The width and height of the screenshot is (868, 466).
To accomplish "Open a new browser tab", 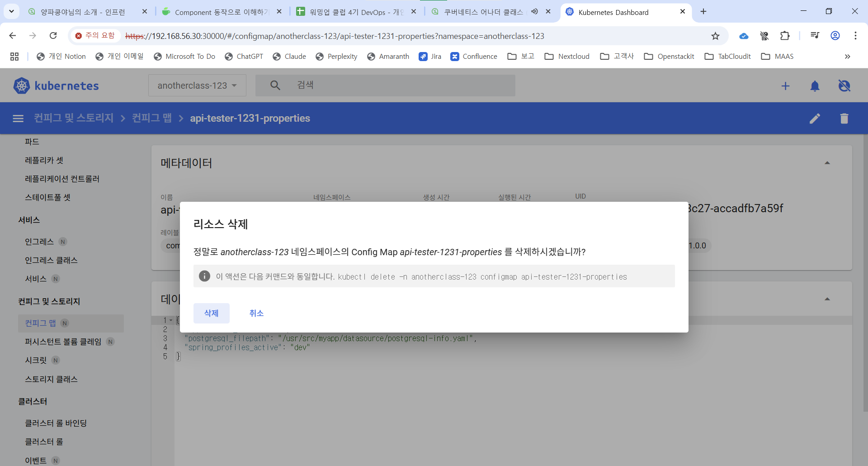I will coord(703,12).
